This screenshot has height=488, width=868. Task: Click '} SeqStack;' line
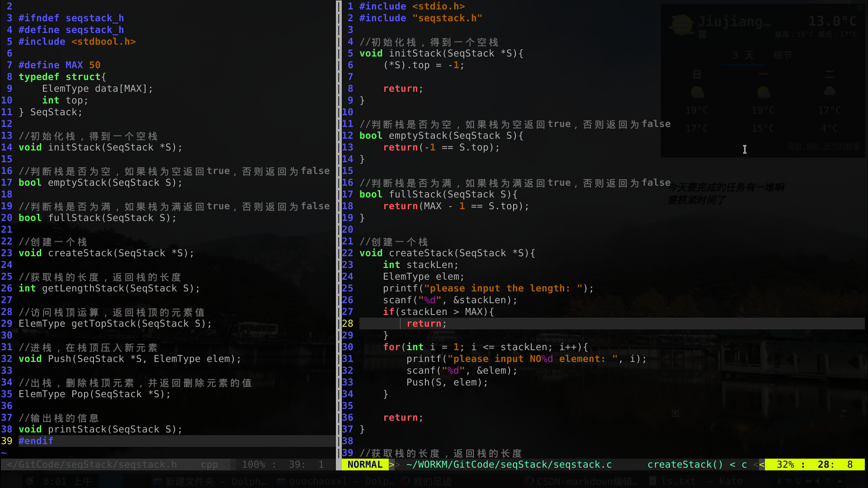pos(51,112)
